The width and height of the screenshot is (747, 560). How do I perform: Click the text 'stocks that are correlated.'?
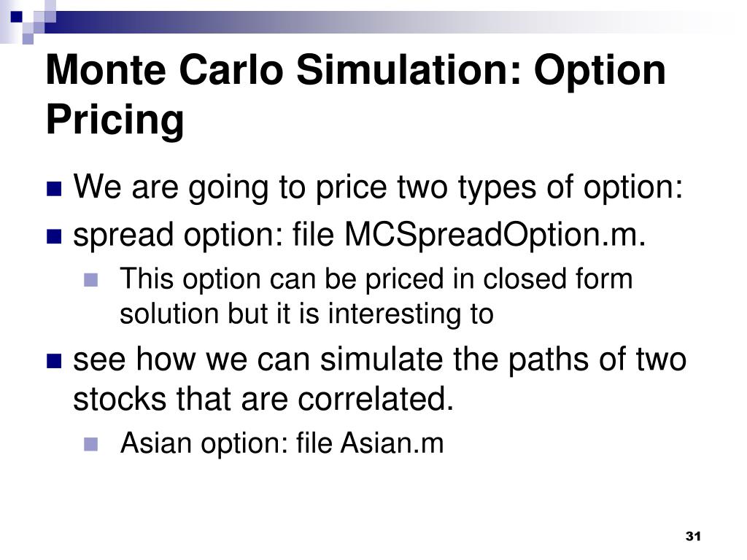pos(263,399)
